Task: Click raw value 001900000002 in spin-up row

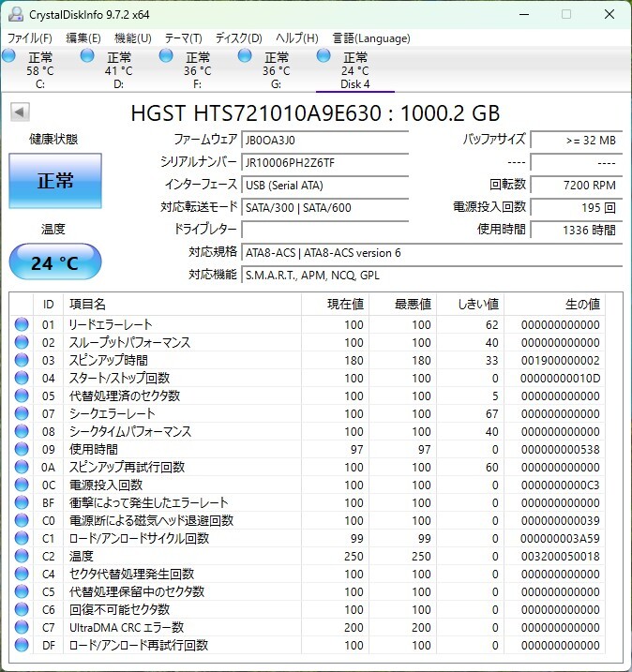Action: pyautogui.click(x=560, y=360)
